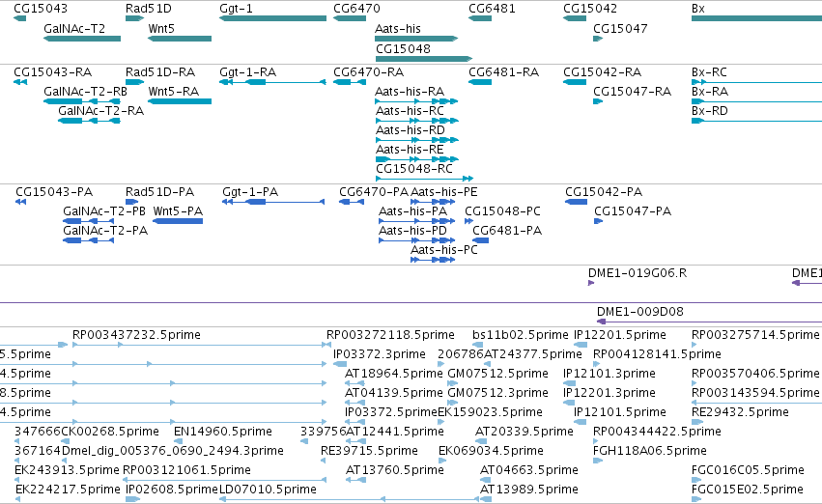The width and height of the screenshot is (822, 504).
Task: Select the AT18964.5prime EST label
Action: (394, 374)
